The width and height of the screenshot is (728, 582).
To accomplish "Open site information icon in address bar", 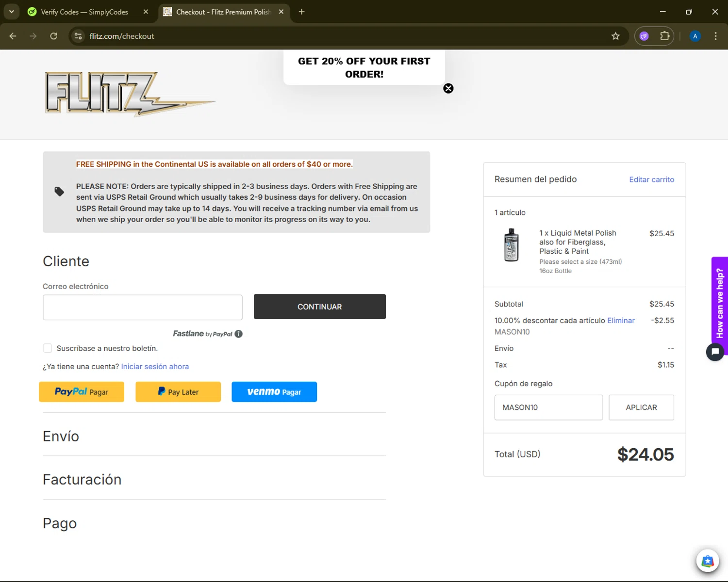I will pos(78,36).
